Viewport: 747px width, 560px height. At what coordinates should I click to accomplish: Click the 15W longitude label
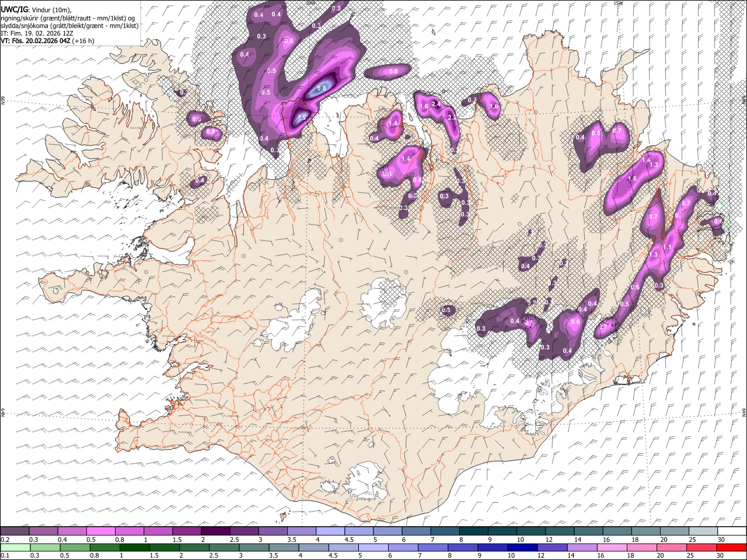618,3
